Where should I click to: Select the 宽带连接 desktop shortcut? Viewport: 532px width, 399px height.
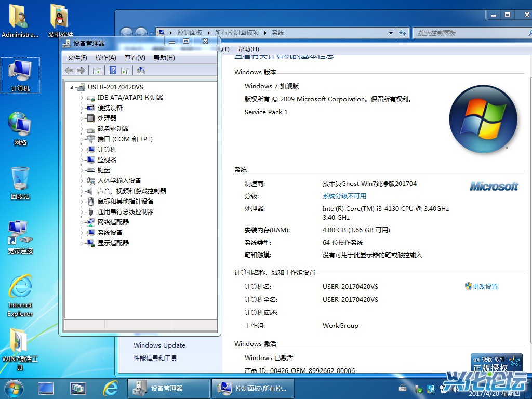(x=20, y=237)
